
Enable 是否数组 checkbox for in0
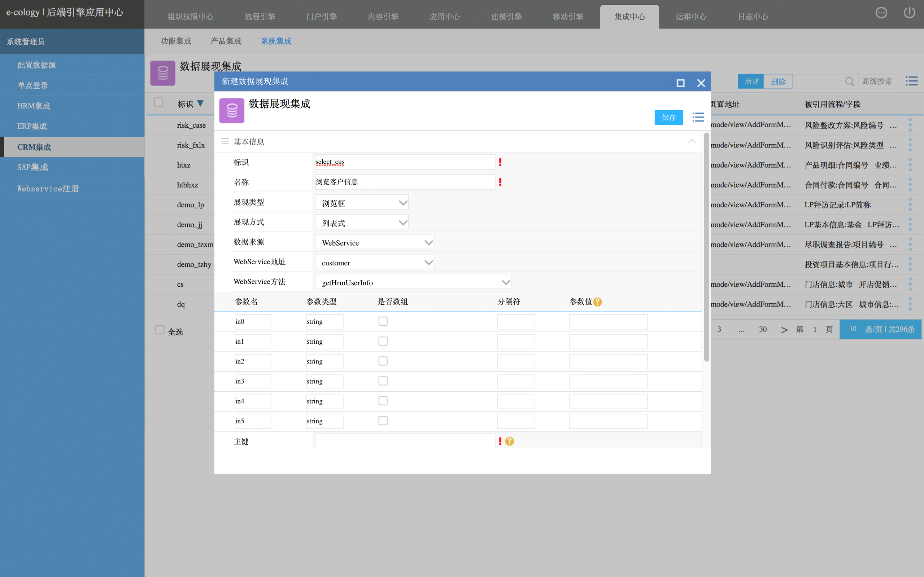click(383, 321)
